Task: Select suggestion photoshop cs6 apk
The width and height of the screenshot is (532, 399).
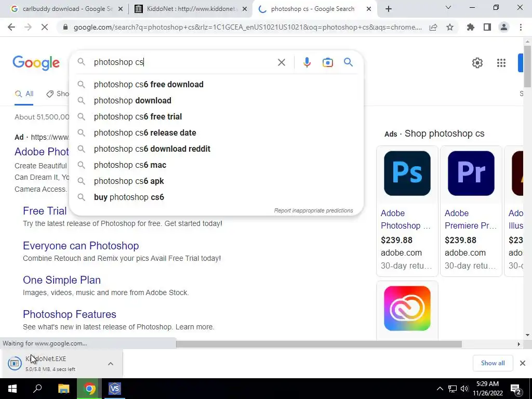Action: click(x=129, y=181)
